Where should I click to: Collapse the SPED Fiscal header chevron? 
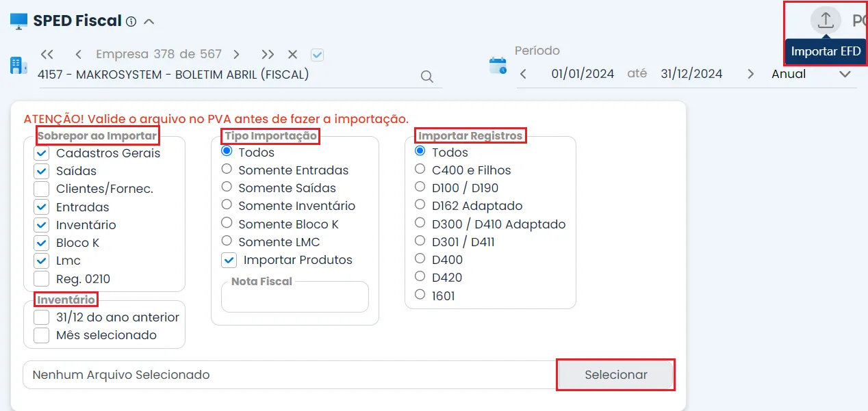click(149, 21)
